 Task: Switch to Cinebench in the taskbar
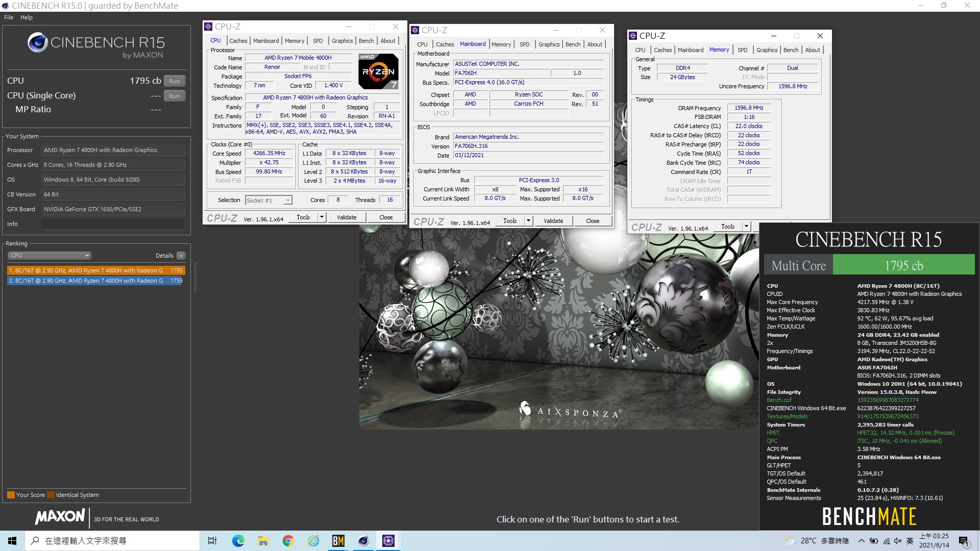[363, 541]
